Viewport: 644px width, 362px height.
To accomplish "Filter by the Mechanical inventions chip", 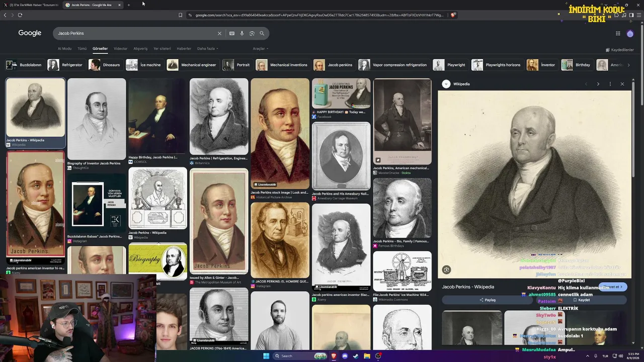I will click(x=282, y=65).
